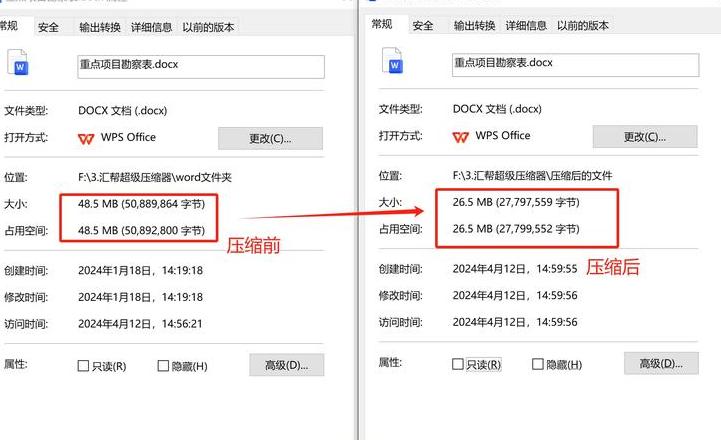Click 高级(D)... button in right window
Viewport: 721px width, 440px height.
tap(661, 363)
